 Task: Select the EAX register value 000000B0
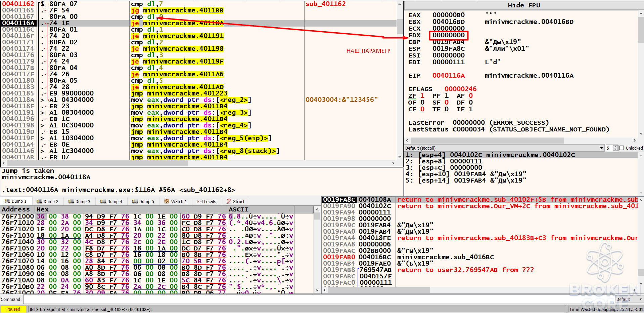pos(449,15)
